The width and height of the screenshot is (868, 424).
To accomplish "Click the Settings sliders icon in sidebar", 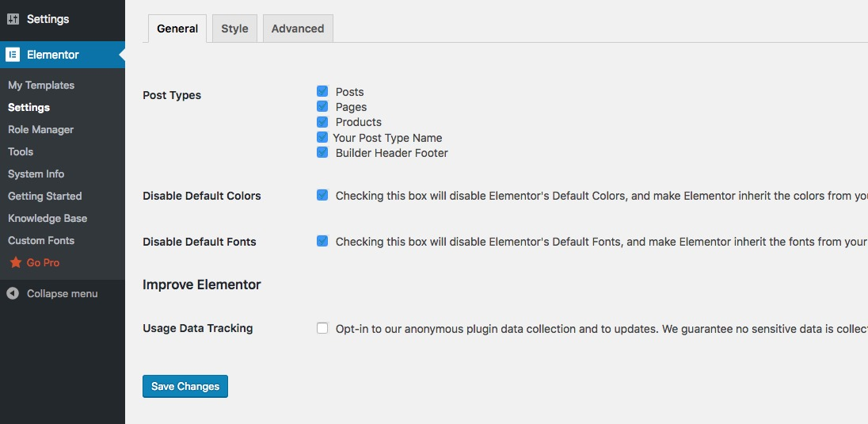I will coord(13,19).
